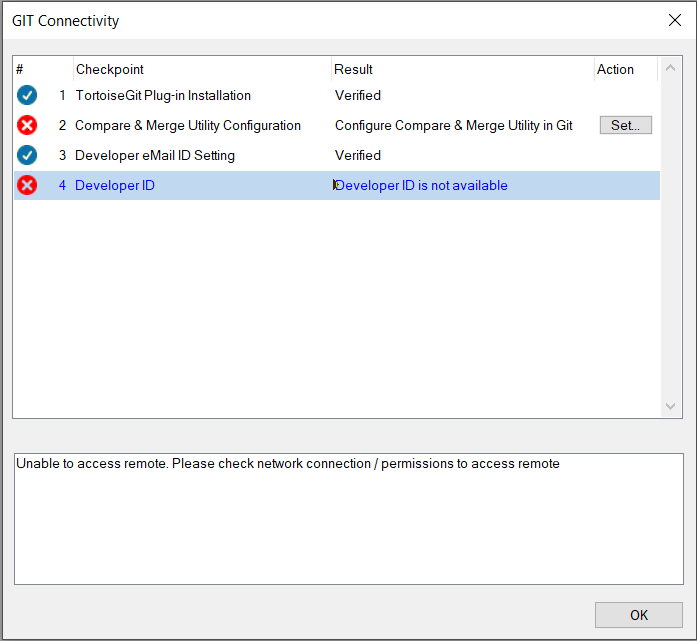Click the Set... button for Compare & Merge Utility
697x641 pixels.
(x=625, y=125)
